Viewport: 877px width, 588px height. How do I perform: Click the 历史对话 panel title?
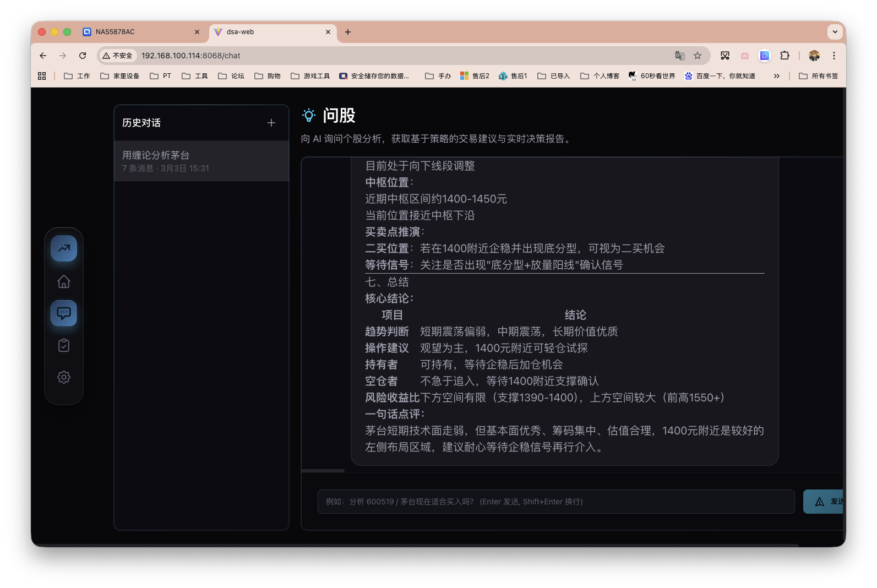141,123
